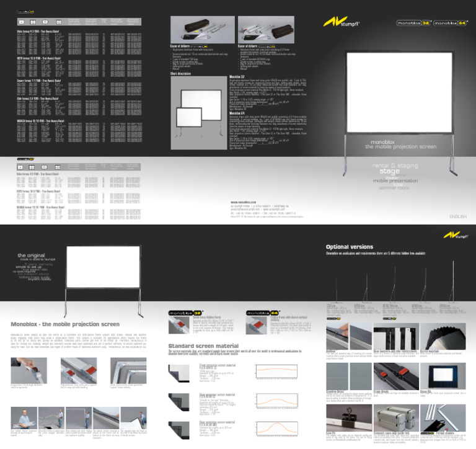Open the left carrying bag product photo
476x449 pixels.
203,30
